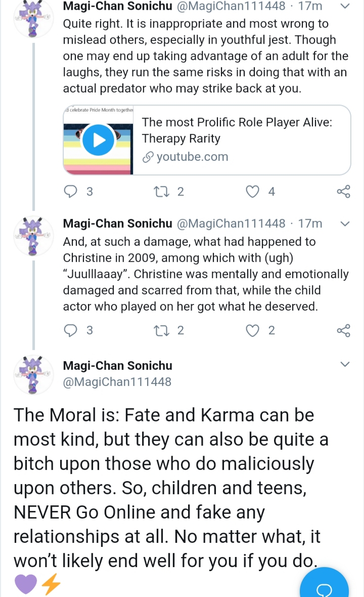Open chevron menu on the main Moral tweet
The height and width of the screenshot is (597, 364).
(x=345, y=364)
